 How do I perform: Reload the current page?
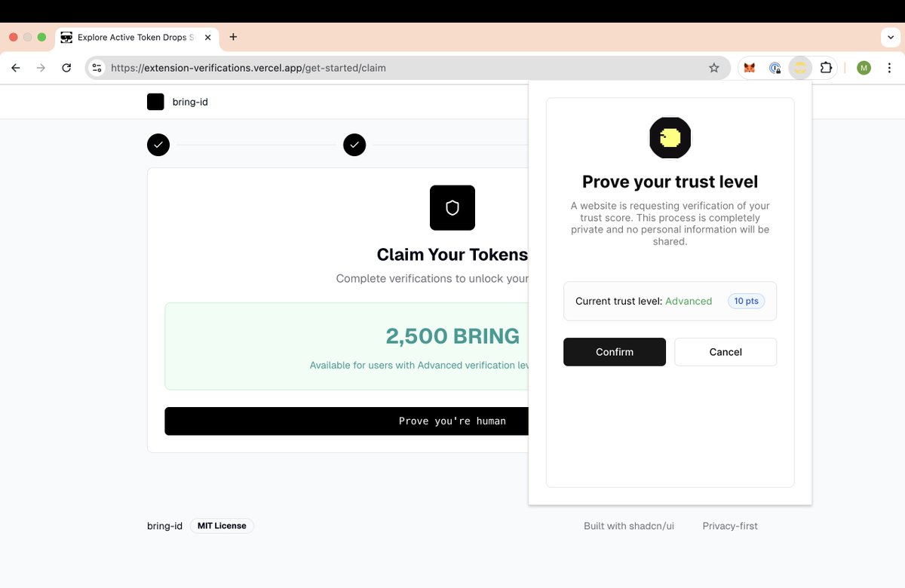tap(66, 68)
